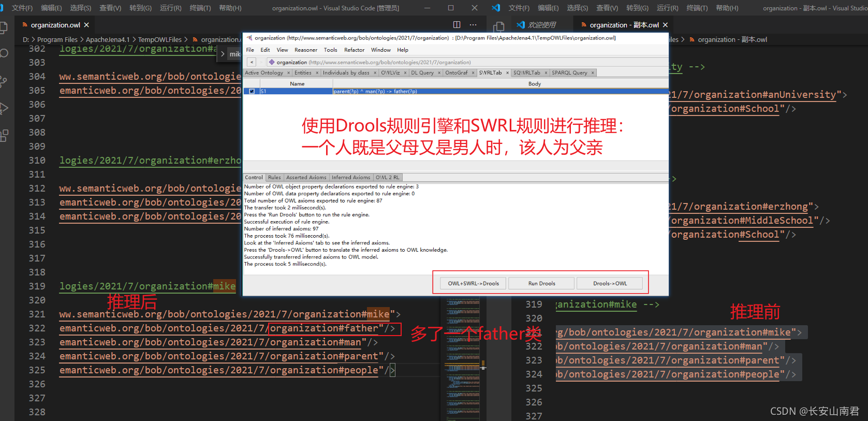868x421 pixels.
Task: Select the rule body 'parent(?p) ^ man(?p) -> father(?p)'
Action: click(x=375, y=91)
